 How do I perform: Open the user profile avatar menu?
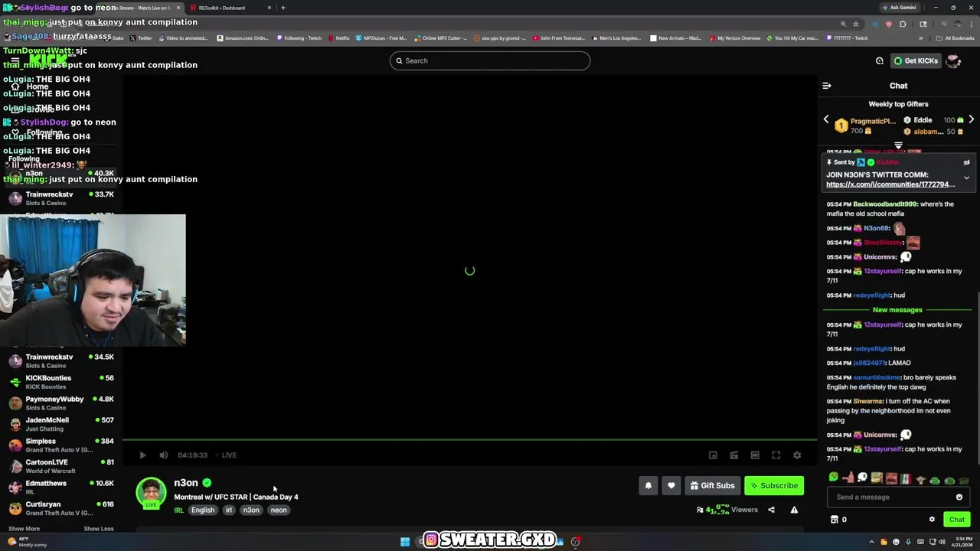954,61
